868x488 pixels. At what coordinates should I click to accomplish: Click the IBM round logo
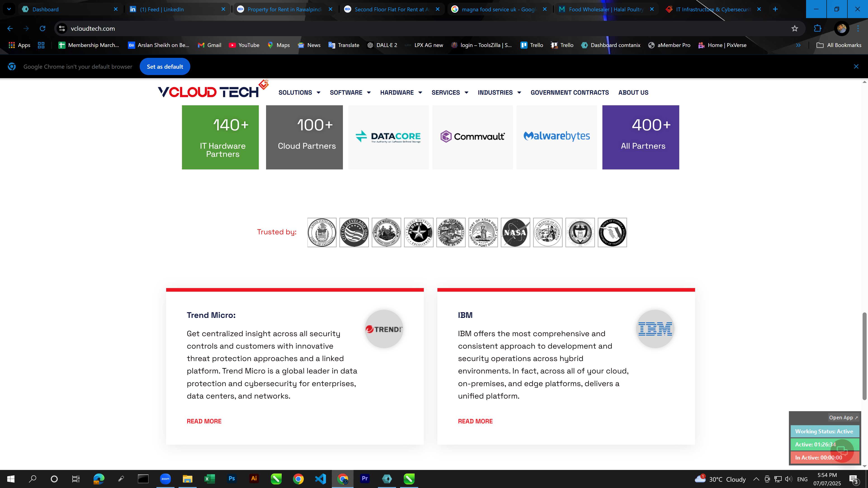[x=655, y=329]
